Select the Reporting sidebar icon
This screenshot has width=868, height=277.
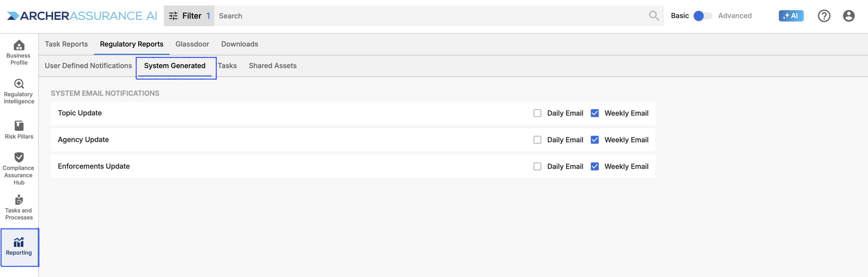19,247
